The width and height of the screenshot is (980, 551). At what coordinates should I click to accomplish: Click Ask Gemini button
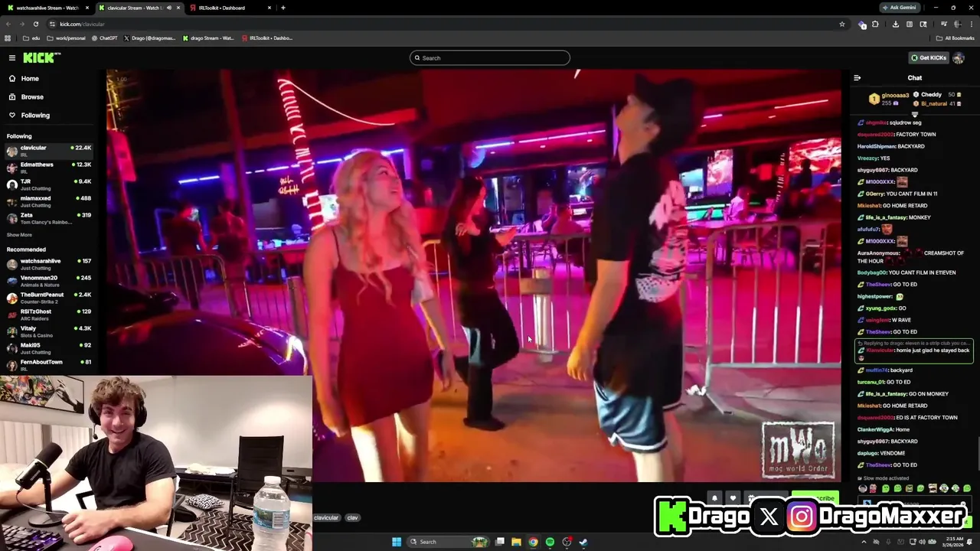tap(899, 8)
